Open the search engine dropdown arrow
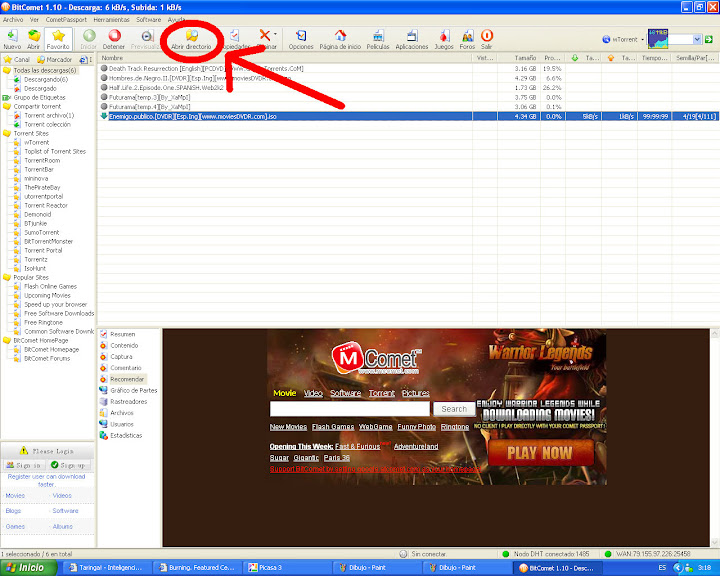The image size is (720, 576). [697, 40]
